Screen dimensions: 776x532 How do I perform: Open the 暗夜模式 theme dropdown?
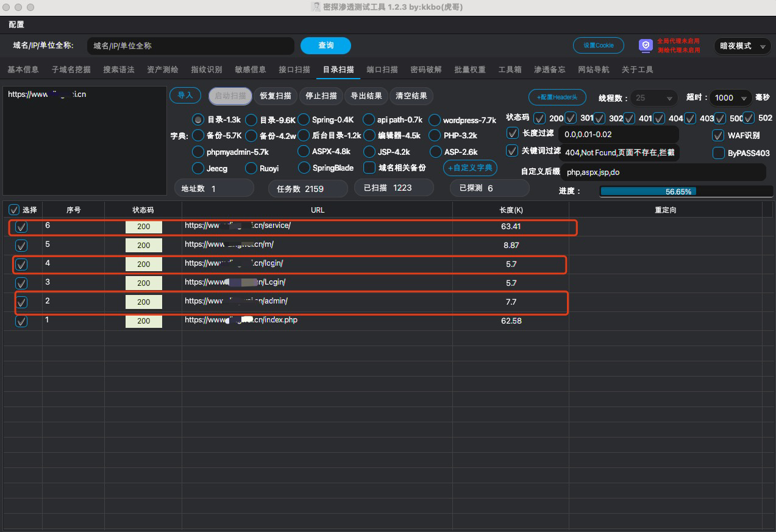tap(742, 46)
